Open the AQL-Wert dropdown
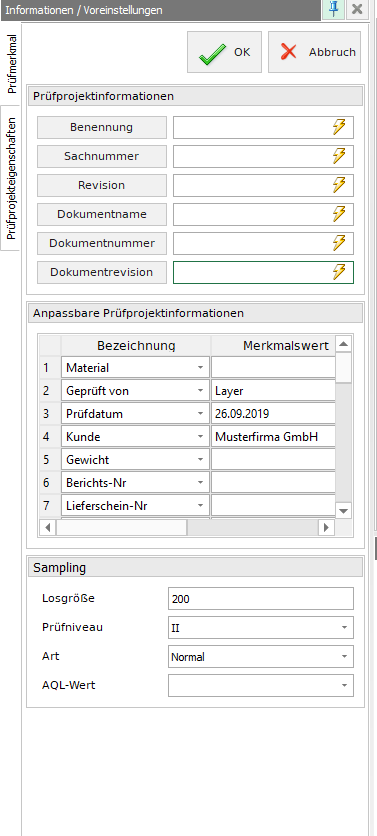Image resolution: width=377 pixels, height=836 pixels. (x=344, y=685)
